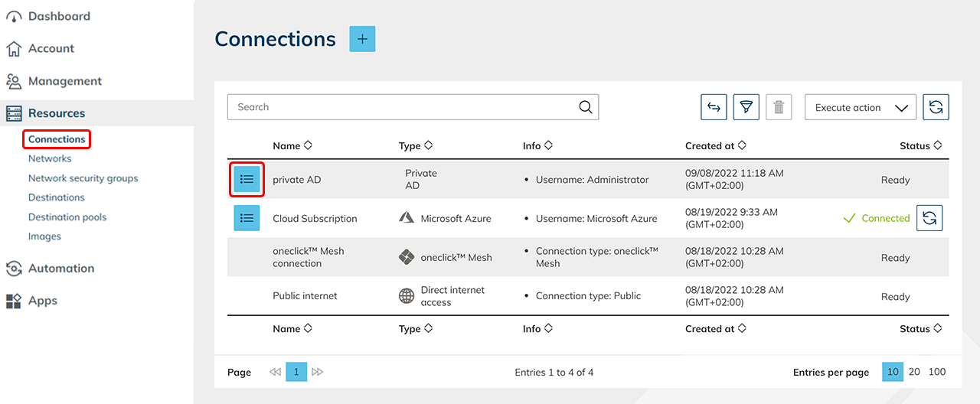
Task: Set entries per page to 100
Action: pos(936,372)
